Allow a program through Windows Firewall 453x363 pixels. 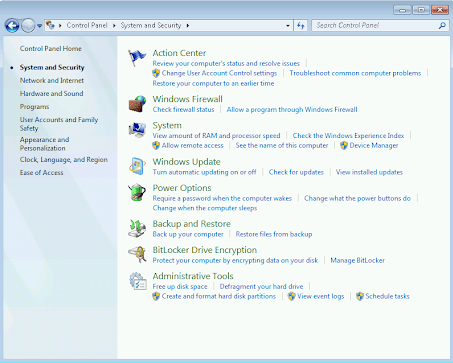(292, 109)
